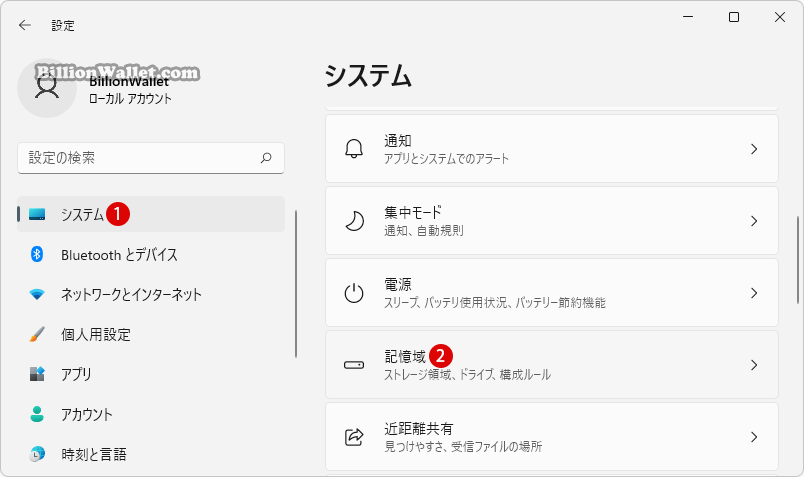Click the アカウント person icon

click(37, 414)
